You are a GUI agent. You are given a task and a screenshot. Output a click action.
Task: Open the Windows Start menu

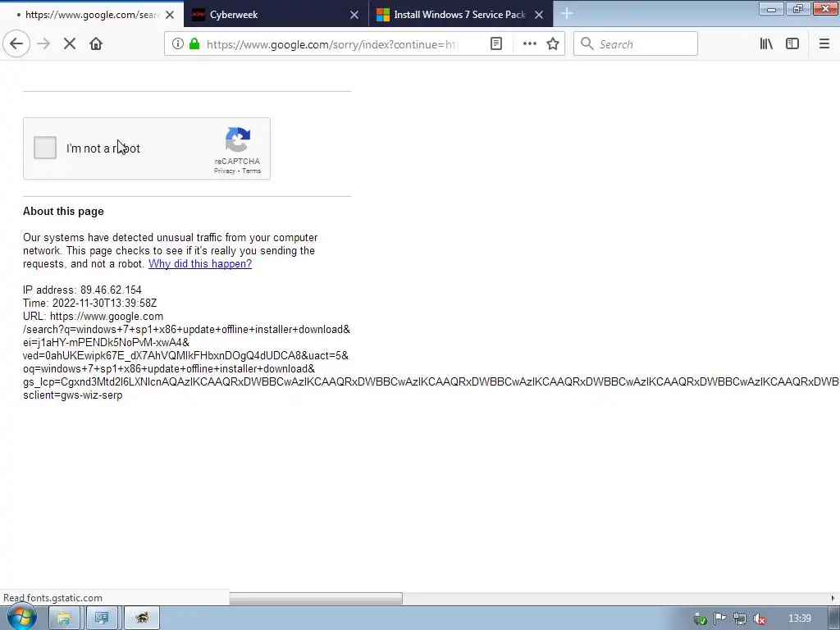21,618
